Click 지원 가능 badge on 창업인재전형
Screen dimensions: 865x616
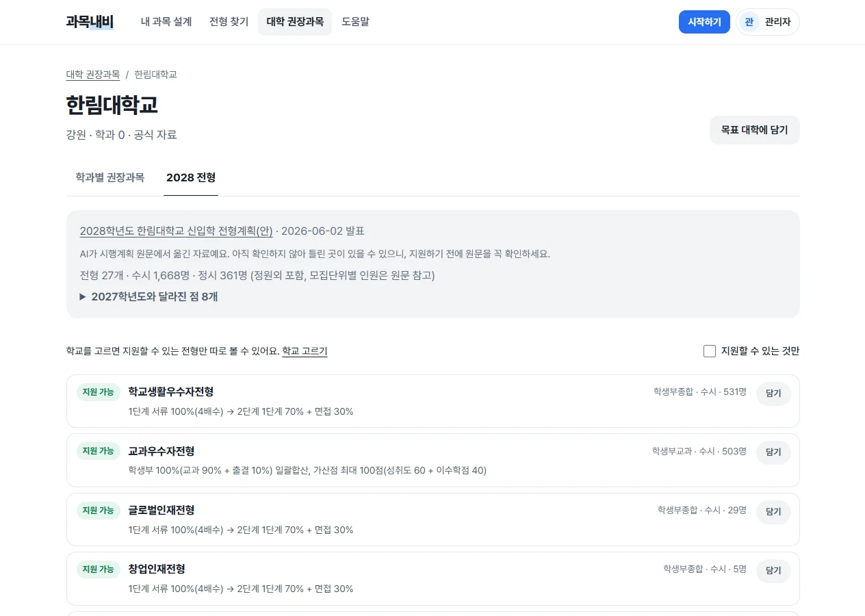coord(99,569)
